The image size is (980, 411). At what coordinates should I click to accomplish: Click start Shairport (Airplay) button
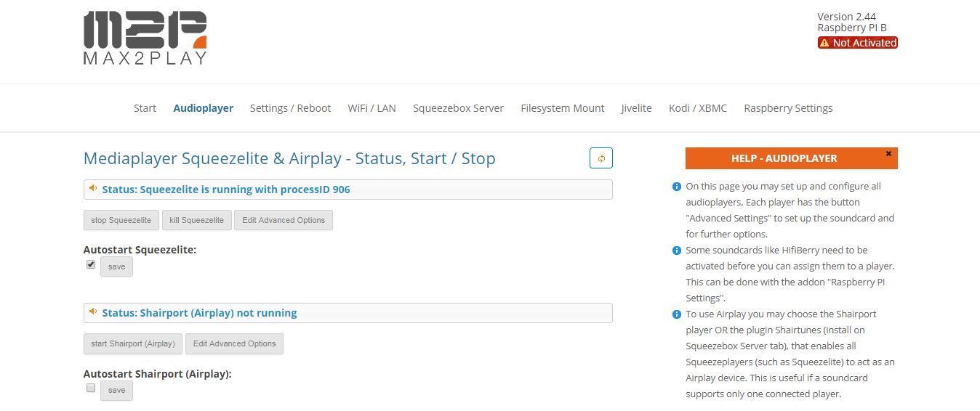point(133,343)
